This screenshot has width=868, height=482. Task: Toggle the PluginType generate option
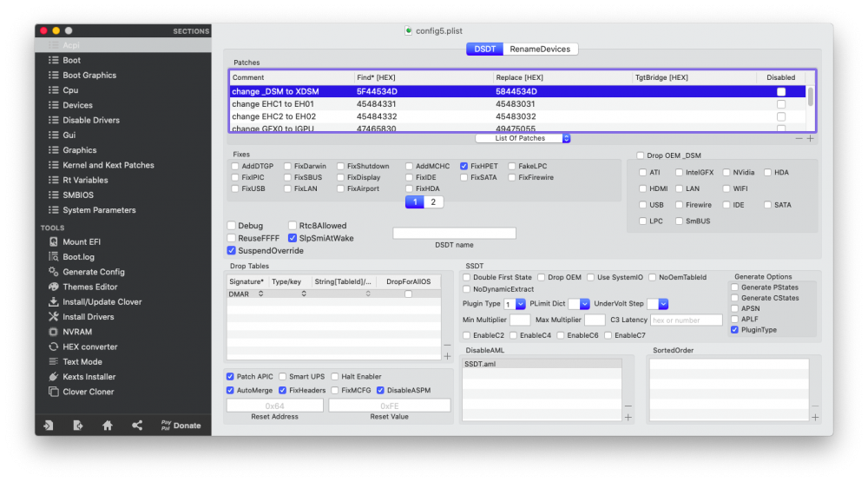734,330
